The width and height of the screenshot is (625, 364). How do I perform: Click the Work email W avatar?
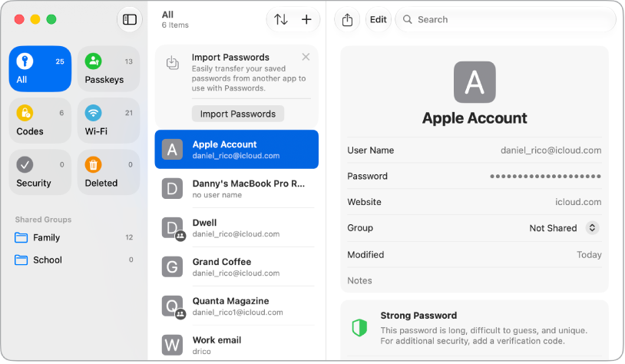[172, 345]
